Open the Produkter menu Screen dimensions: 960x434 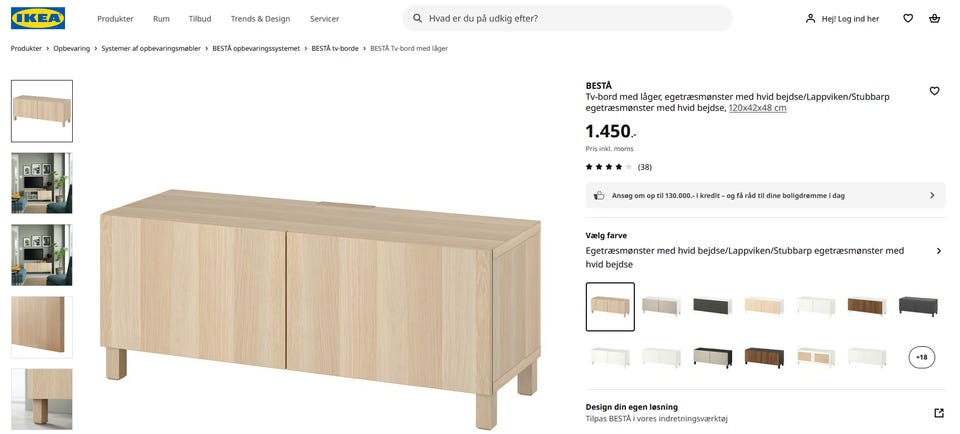point(115,19)
